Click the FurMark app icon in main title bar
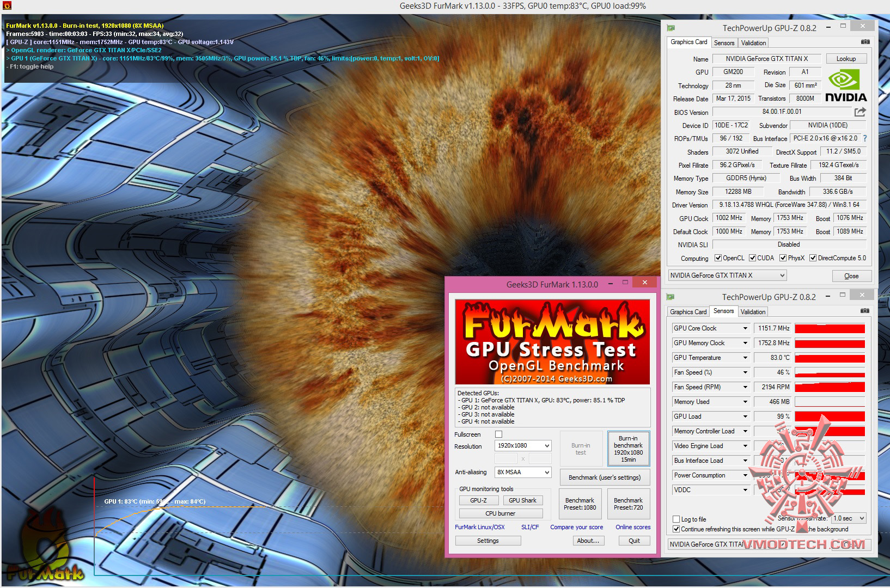 coord(7,6)
